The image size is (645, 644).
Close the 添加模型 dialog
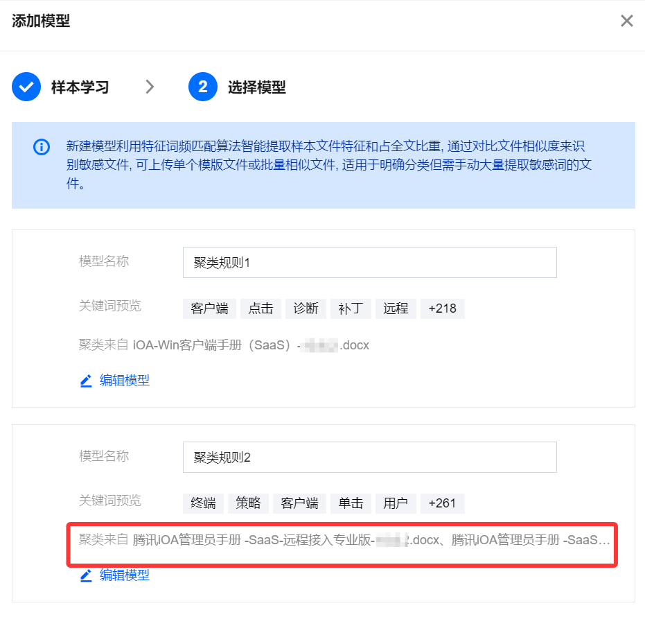click(626, 21)
